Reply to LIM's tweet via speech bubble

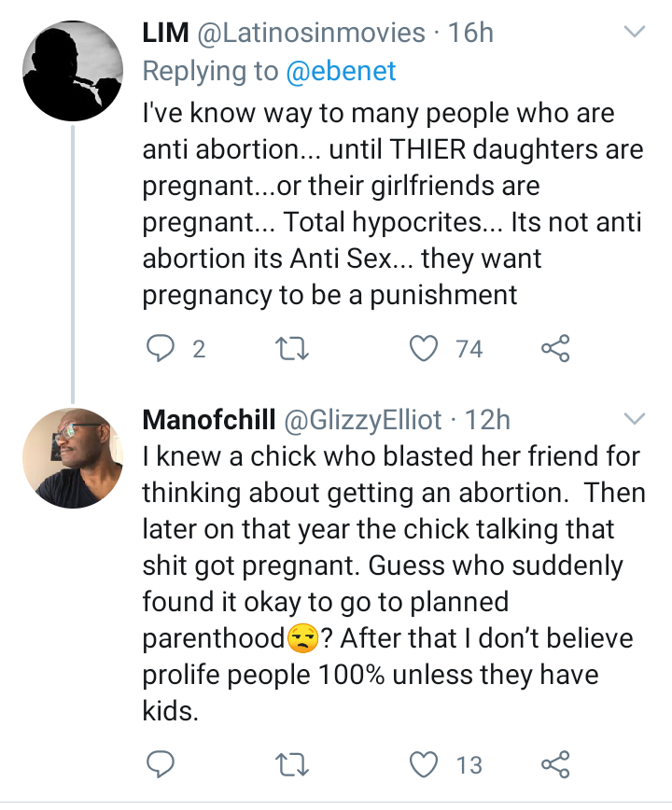pyautogui.click(x=161, y=349)
